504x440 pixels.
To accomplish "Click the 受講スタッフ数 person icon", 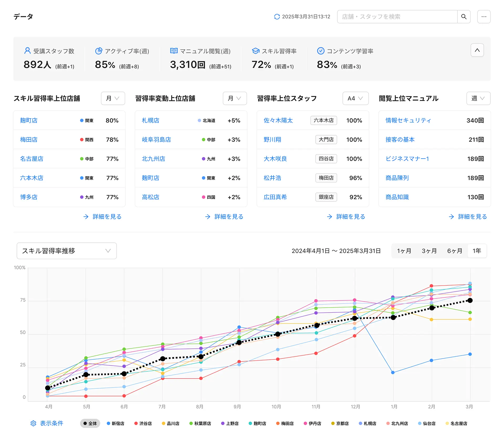I will (x=27, y=51).
